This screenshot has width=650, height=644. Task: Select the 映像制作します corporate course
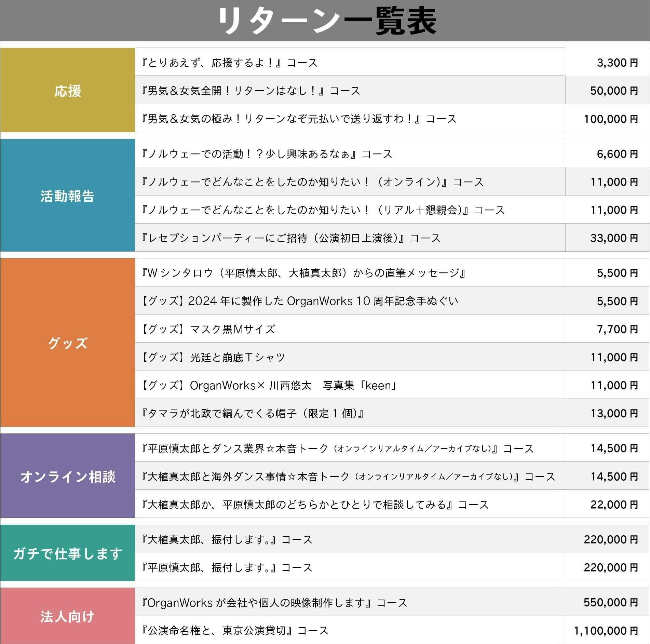coord(273,602)
